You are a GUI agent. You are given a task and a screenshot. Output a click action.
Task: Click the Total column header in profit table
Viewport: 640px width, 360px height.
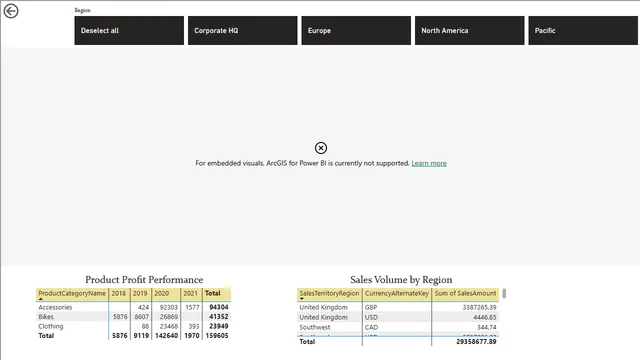tap(213, 293)
